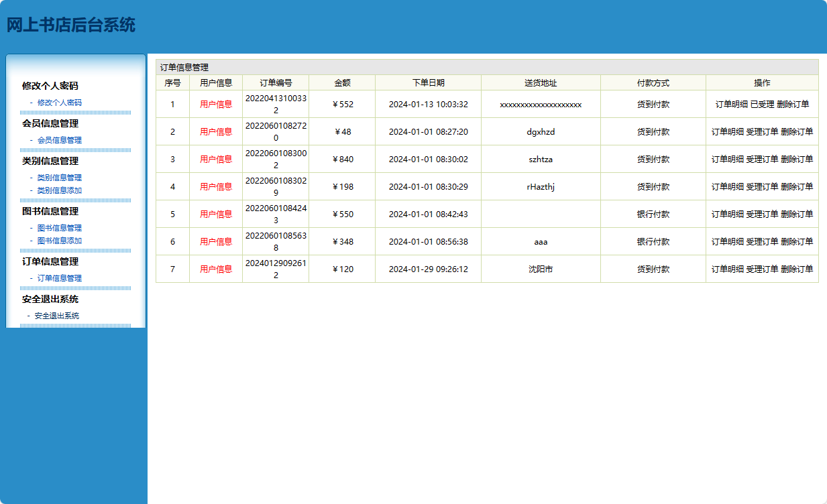The width and height of the screenshot is (827, 504).
Task: Open 会员信息管理 sidebar link
Action: click(59, 140)
